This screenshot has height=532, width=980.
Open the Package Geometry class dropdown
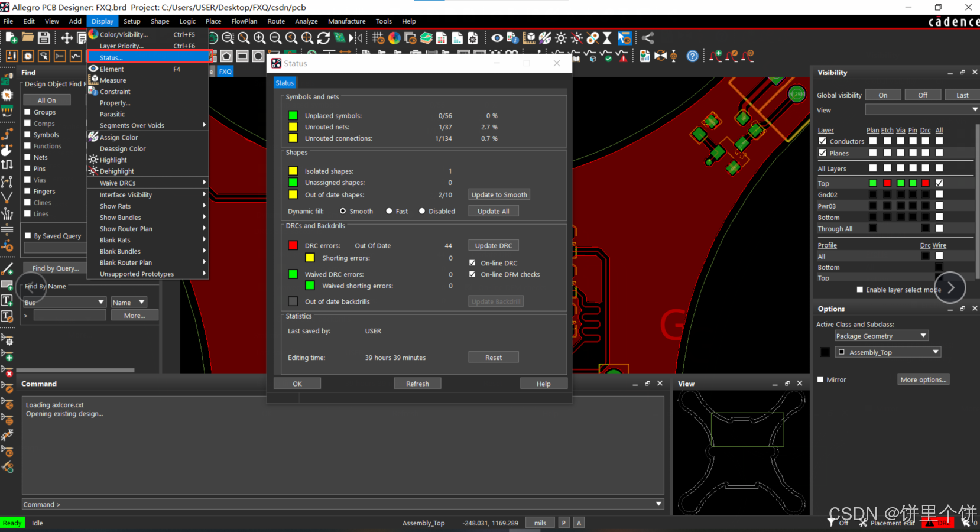(881, 336)
